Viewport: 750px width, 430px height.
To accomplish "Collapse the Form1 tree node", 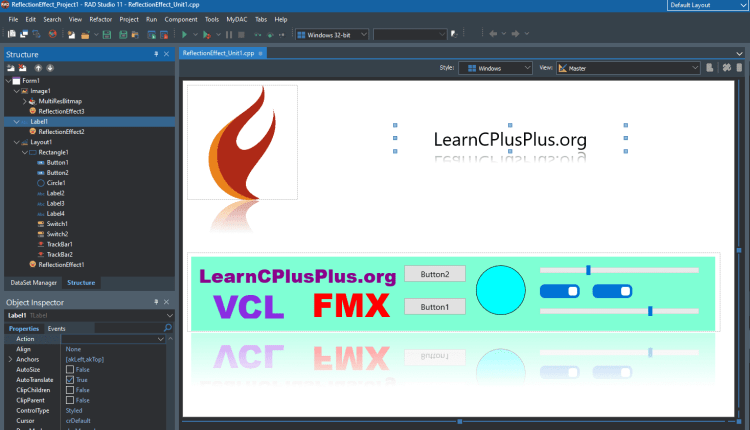I will pyautogui.click(x=8, y=81).
